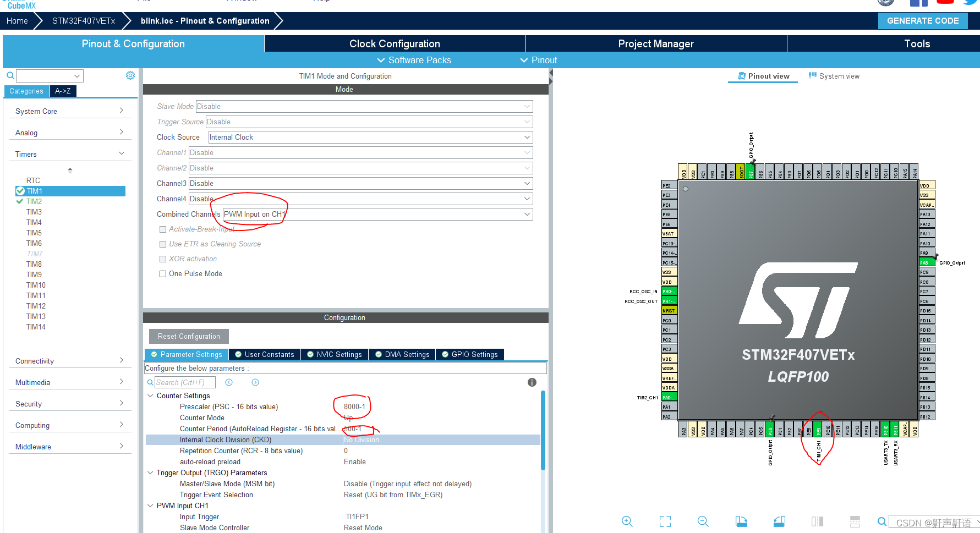Collapse Trigger Output (TRGO) Parameters group
Image resolution: width=980 pixels, height=533 pixels.
150,472
